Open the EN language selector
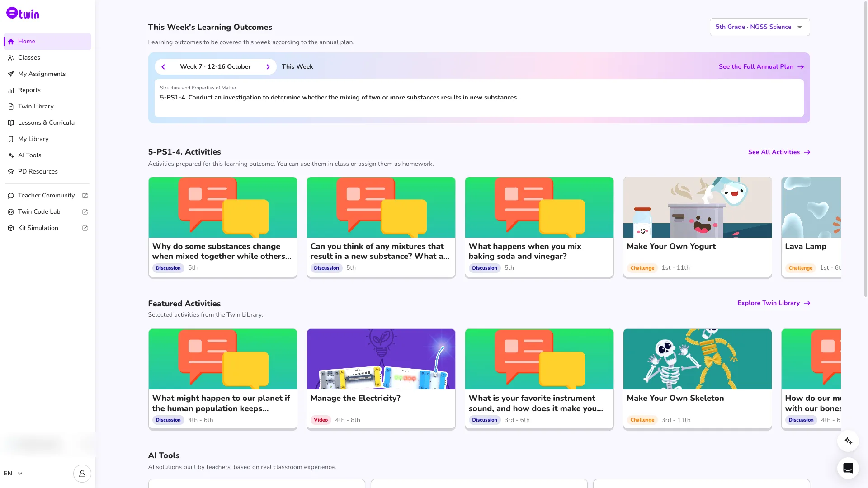Image resolution: width=868 pixels, height=488 pixels. 13,474
